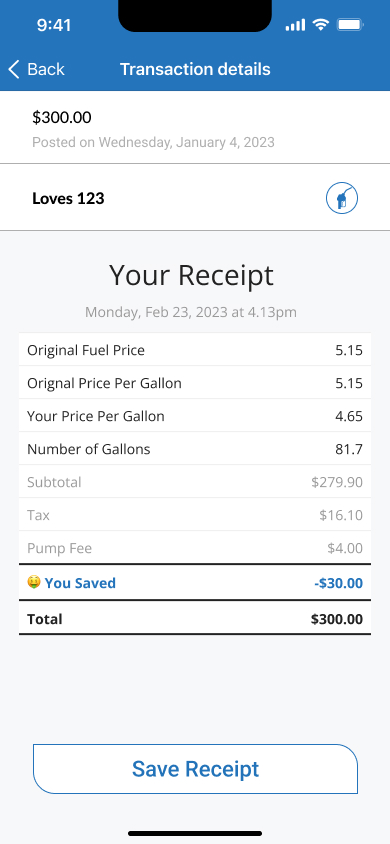Save the receipt
390x844 pixels.
195,769
